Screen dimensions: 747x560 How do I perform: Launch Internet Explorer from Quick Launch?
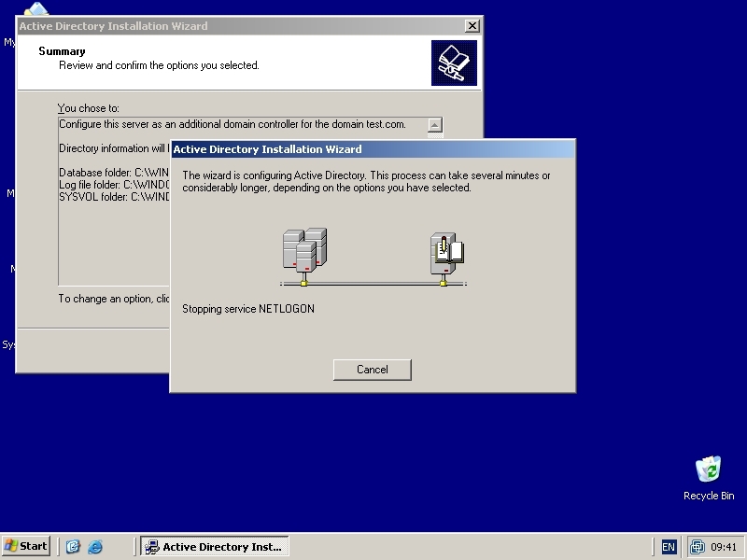point(95,546)
